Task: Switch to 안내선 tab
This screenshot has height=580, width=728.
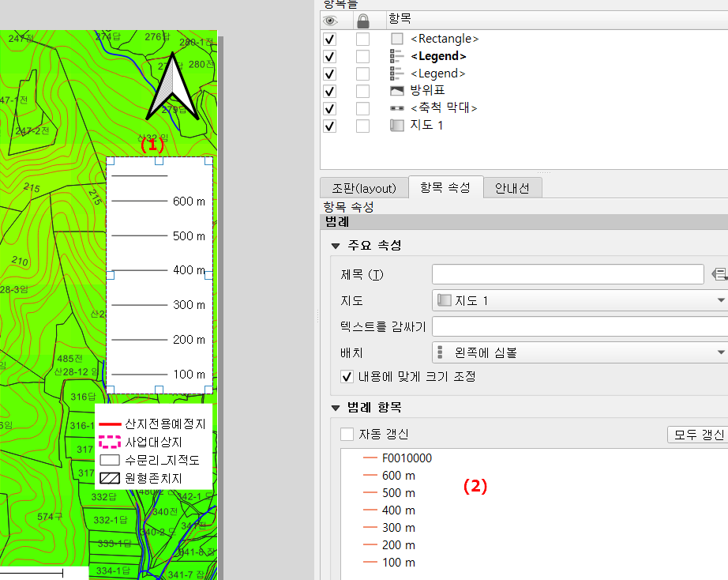Action: tap(512, 189)
